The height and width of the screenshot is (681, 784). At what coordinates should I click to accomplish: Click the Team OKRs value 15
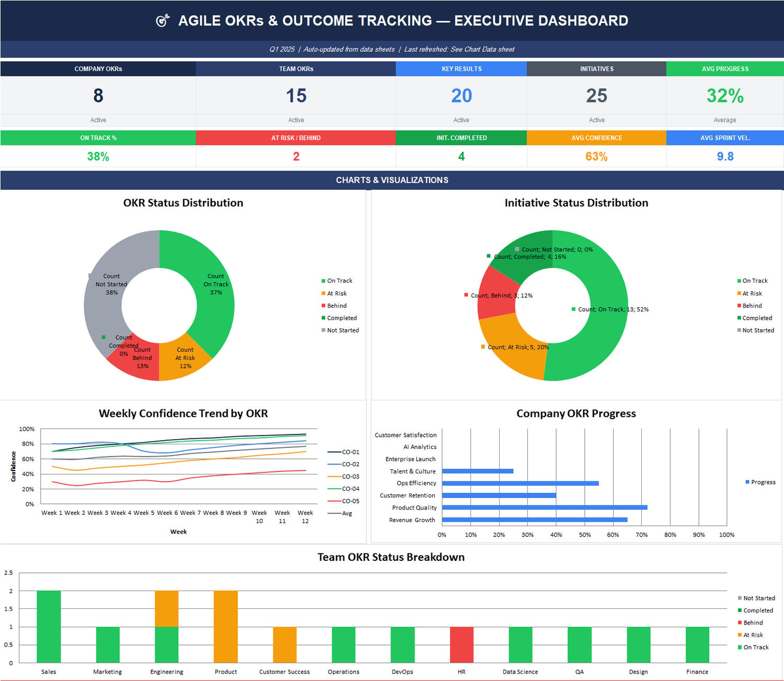click(x=296, y=96)
